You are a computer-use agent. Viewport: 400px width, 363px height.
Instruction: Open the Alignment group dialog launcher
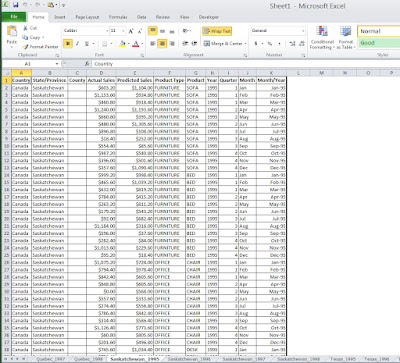click(x=245, y=55)
